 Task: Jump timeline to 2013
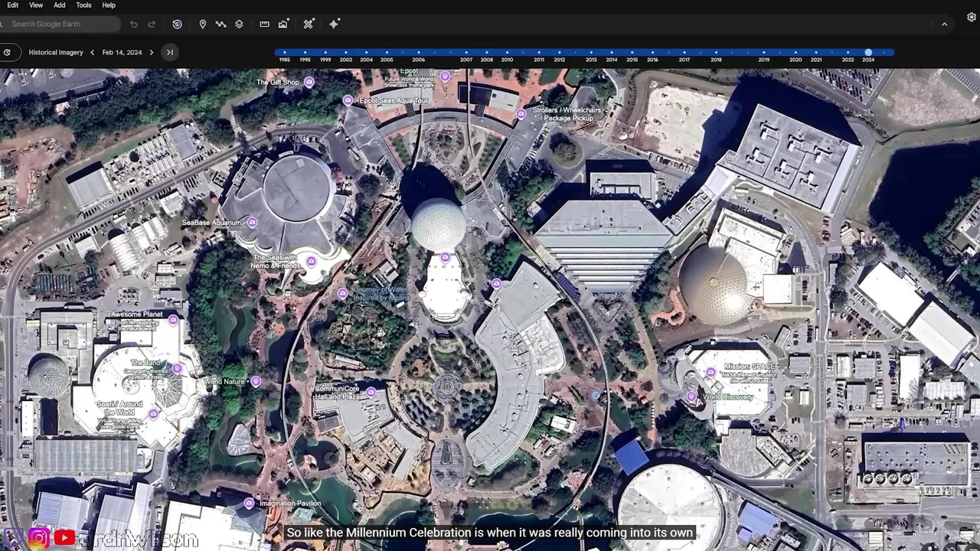pos(591,59)
